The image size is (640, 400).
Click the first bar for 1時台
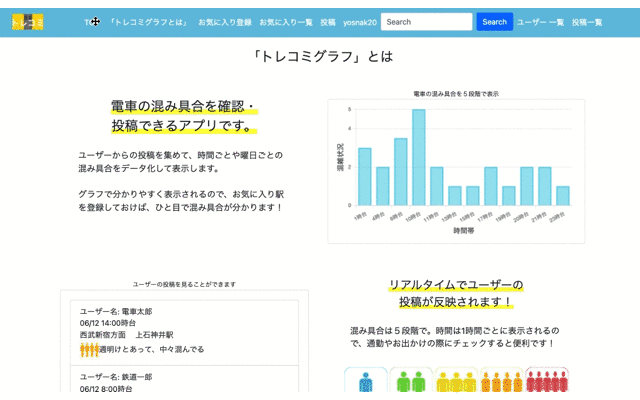click(x=364, y=176)
